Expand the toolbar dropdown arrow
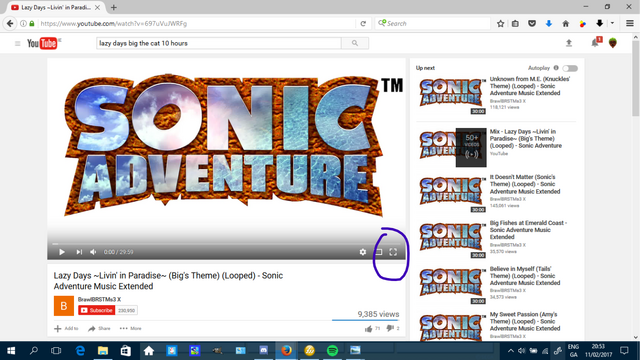 (x=612, y=24)
